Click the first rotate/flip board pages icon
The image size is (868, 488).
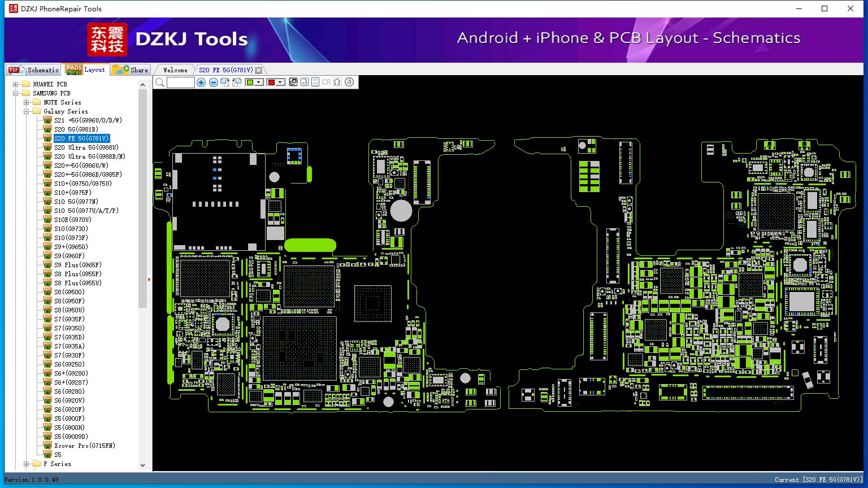point(225,82)
